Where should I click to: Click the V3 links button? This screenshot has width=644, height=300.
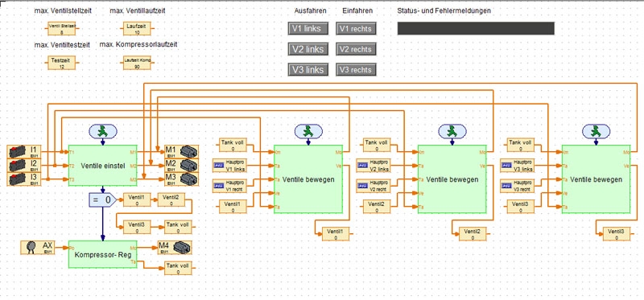coord(308,70)
